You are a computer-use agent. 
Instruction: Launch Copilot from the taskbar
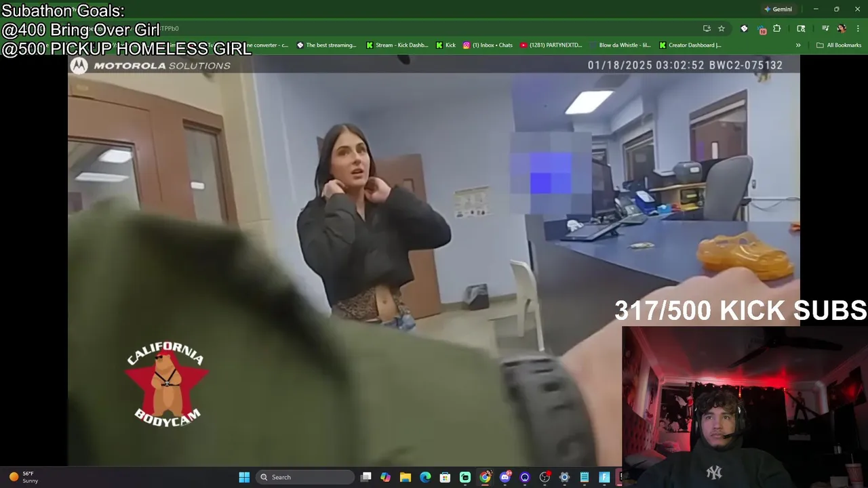pos(386,477)
